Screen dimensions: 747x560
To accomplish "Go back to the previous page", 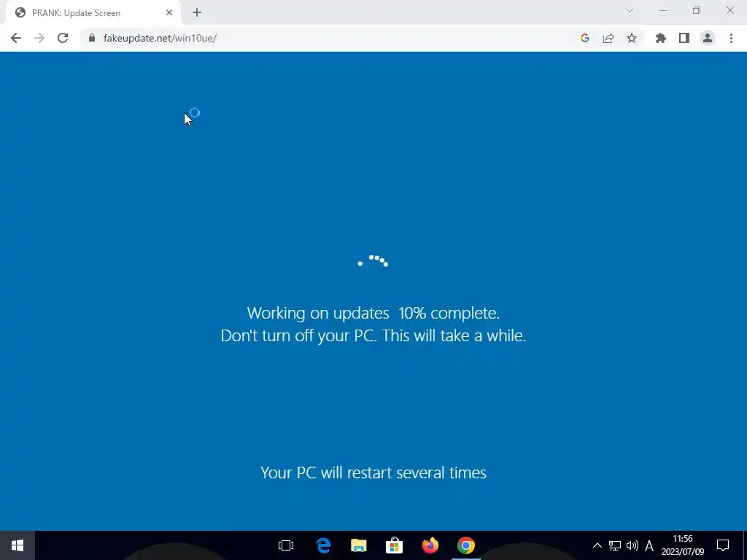I will click(16, 38).
